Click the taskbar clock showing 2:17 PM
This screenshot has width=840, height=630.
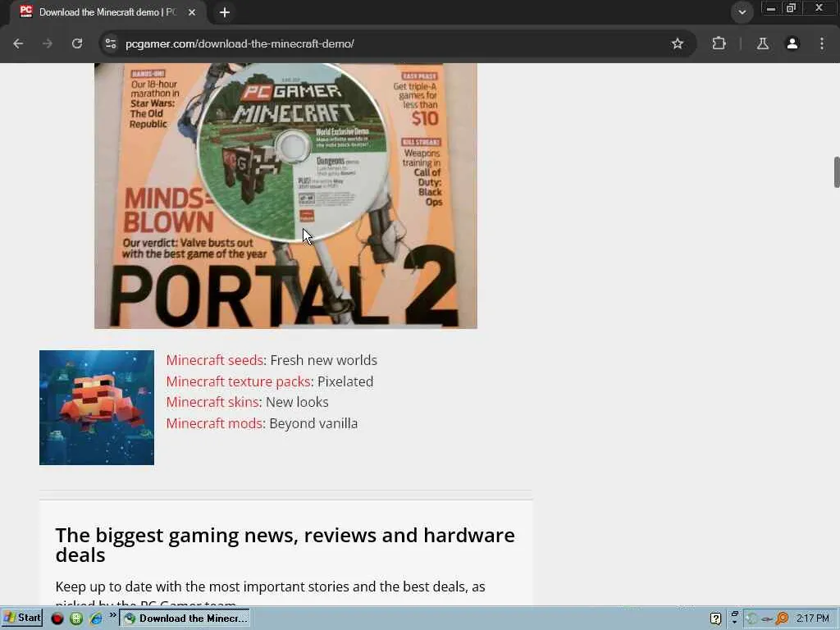(813, 619)
